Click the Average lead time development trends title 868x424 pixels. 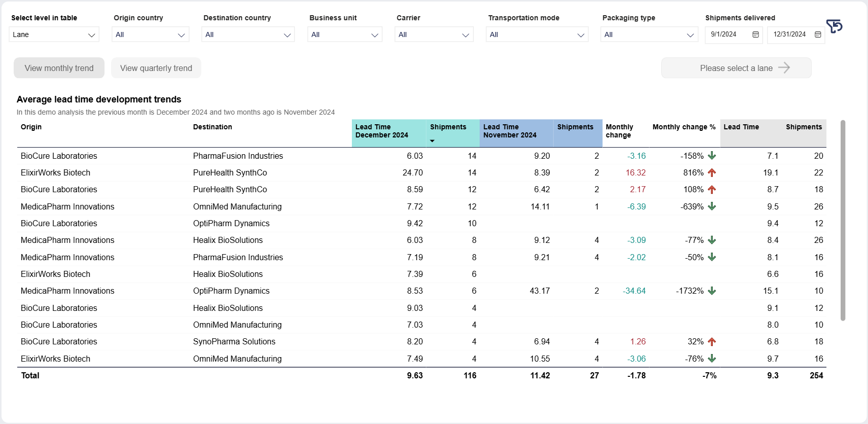click(x=99, y=99)
